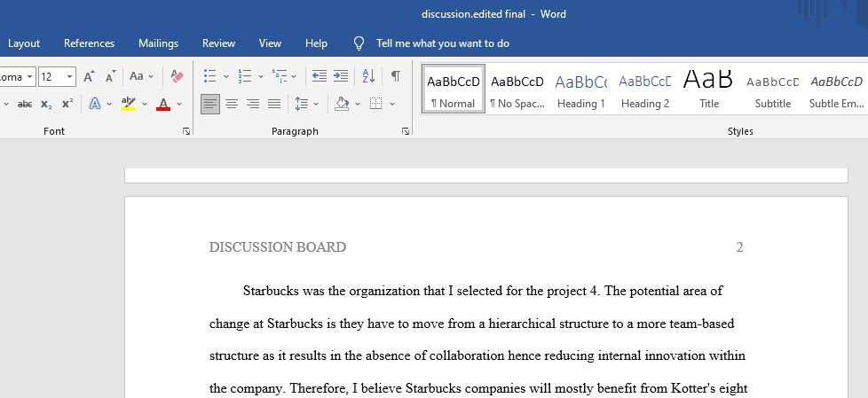
Task: Open line and paragraph spacing options
Action: pos(302,104)
